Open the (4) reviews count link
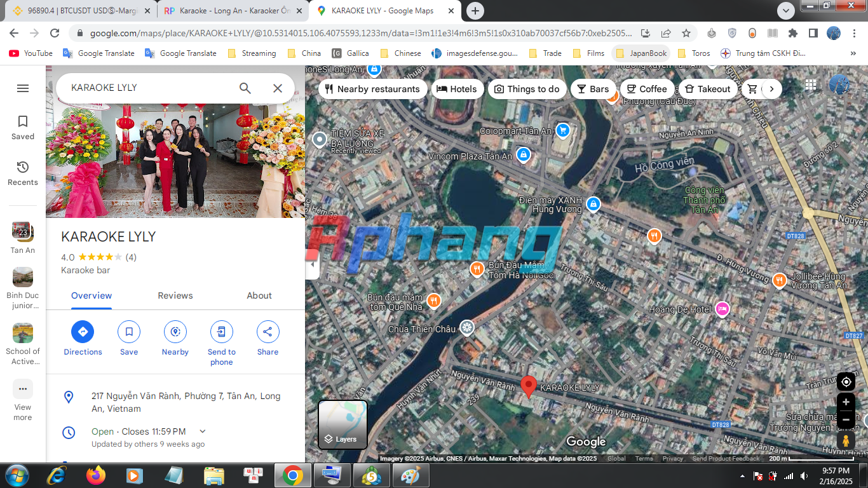Image resolution: width=868 pixels, height=488 pixels. tap(131, 257)
